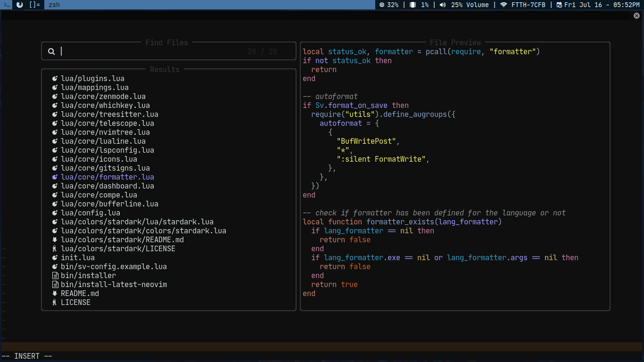644x362 pixels.
Task: Close the window with the round X button
Action: pos(636,16)
